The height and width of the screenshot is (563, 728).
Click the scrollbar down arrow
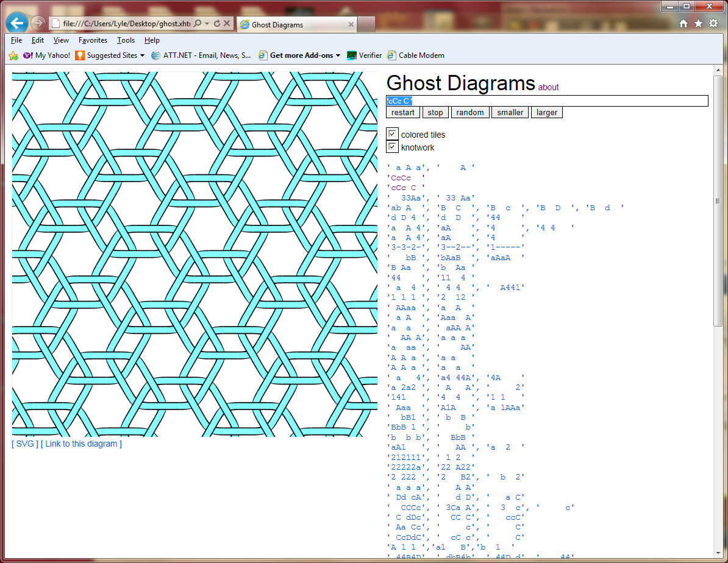click(x=718, y=553)
